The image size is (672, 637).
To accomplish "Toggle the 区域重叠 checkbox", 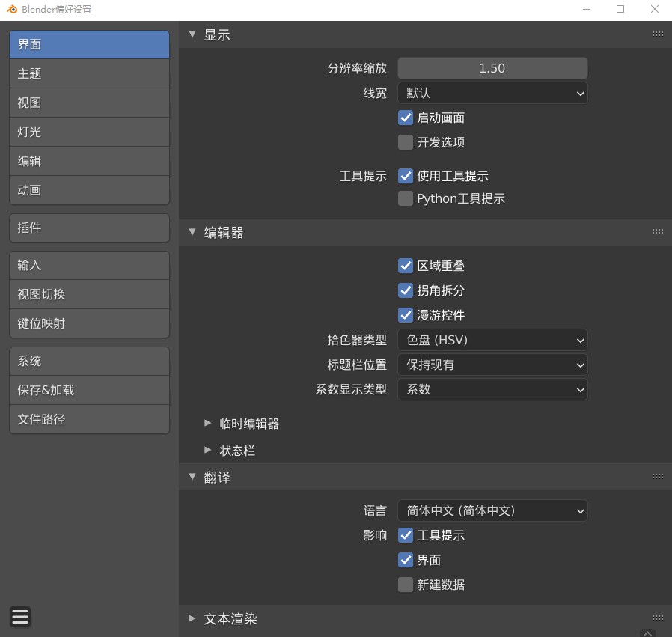I will tap(406, 266).
